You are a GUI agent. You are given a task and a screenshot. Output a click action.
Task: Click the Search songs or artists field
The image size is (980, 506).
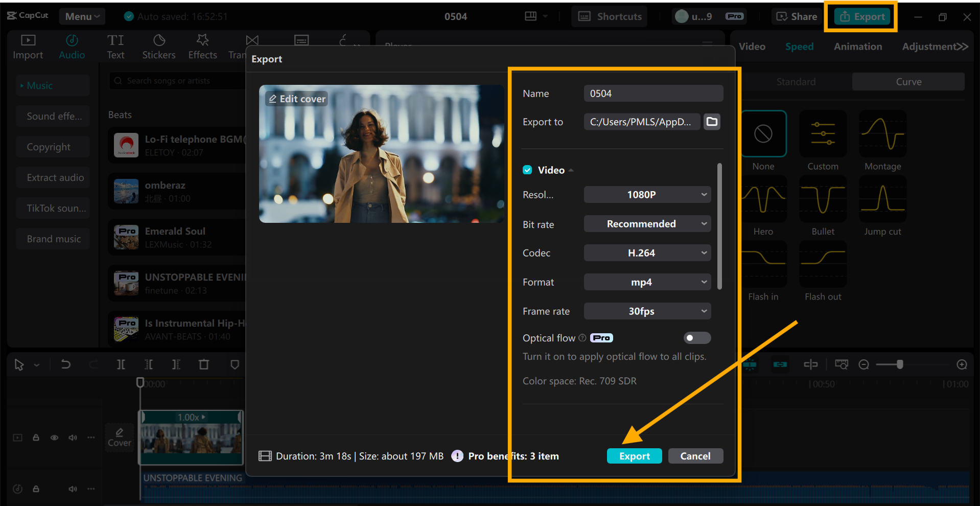[x=177, y=81]
